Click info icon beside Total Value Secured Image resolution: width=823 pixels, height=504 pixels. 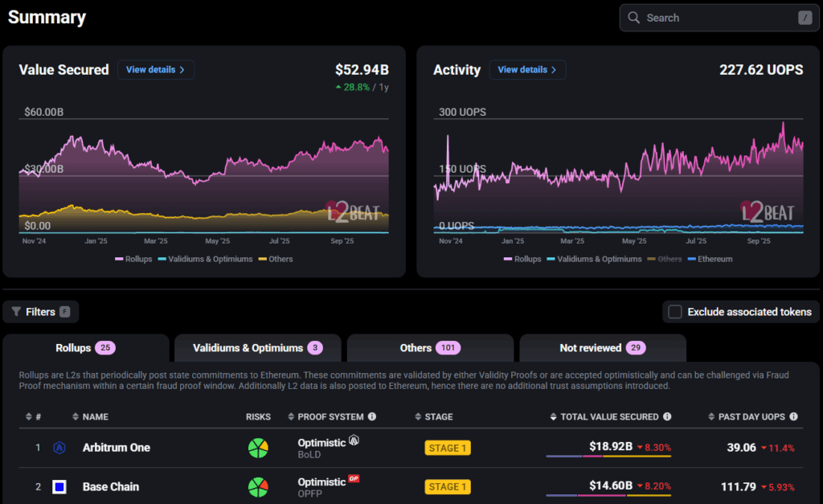[667, 416]
